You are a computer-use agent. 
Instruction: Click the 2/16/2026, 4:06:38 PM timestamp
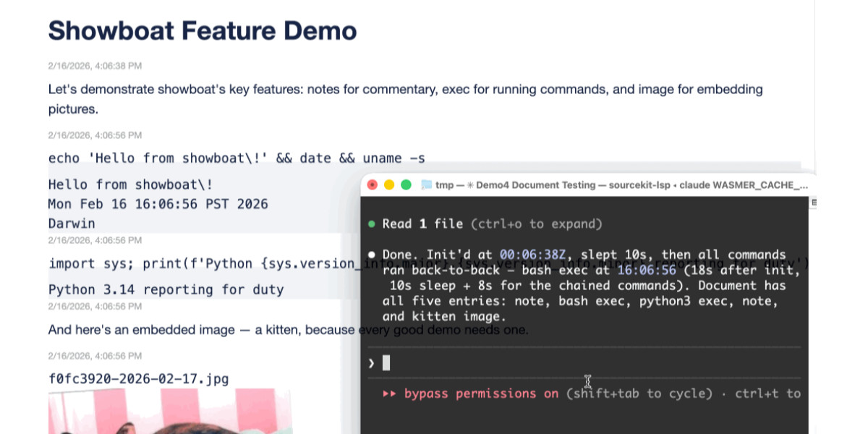(95, 66)
